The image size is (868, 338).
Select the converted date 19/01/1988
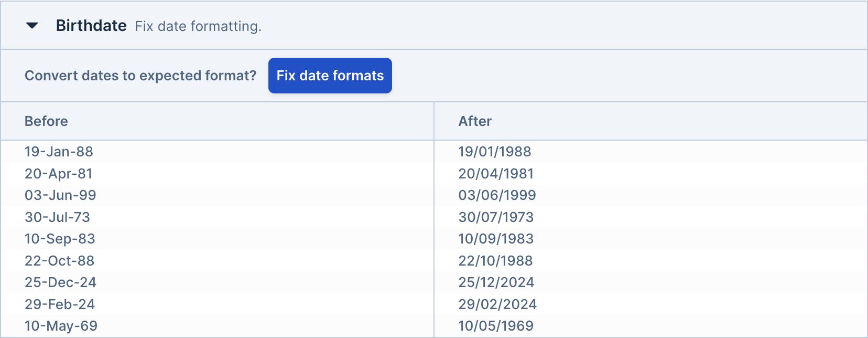494,152
